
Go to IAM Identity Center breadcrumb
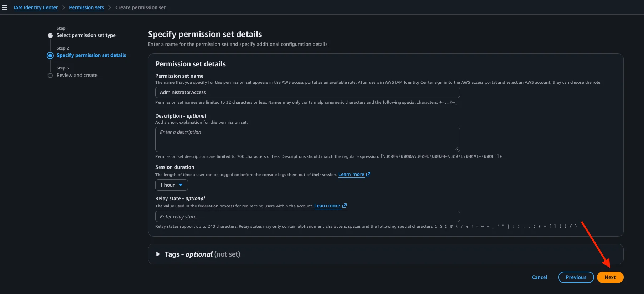tap(36, 7)
